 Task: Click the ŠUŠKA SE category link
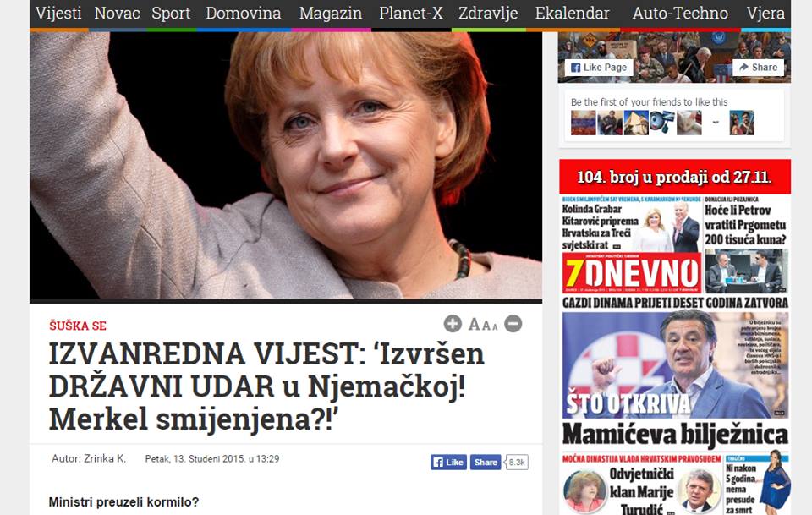tap(78, 326)
